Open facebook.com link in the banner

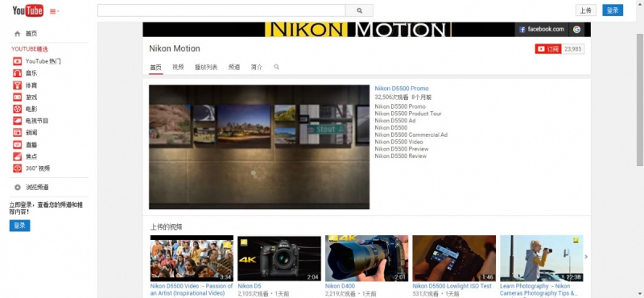tap(542, 29)
